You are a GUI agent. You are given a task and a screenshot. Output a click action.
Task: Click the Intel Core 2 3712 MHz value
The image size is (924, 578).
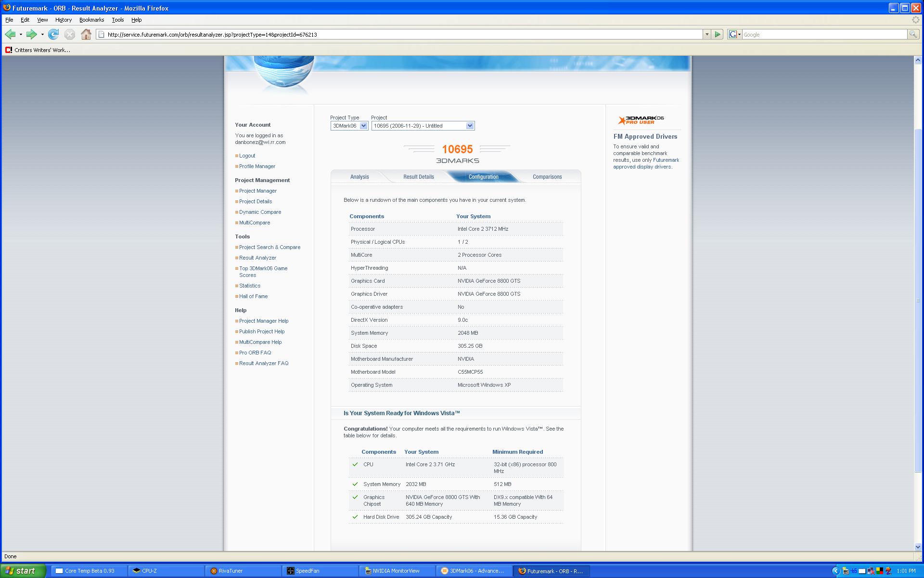coord(483,229)
